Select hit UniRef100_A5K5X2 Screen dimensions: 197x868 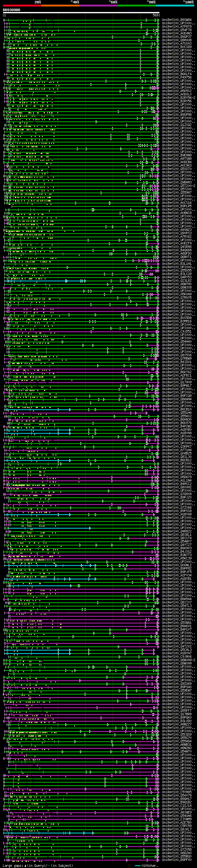(176, 91)
